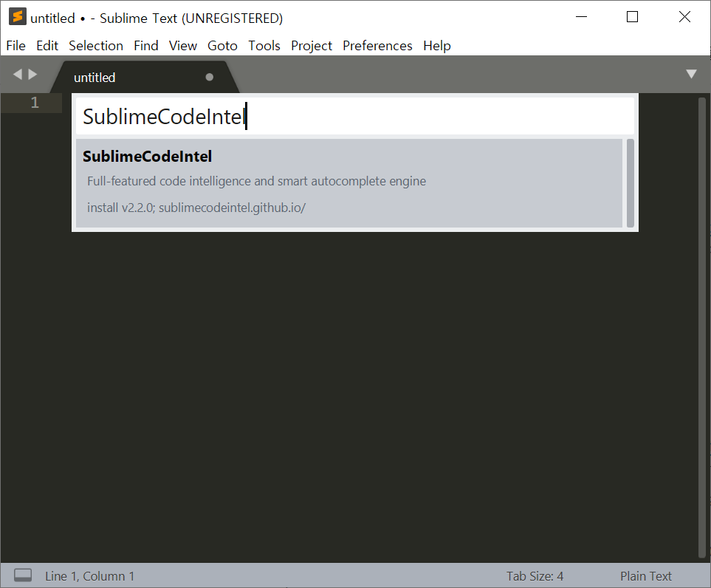Open the Tools menu
Screen dimensions: 711x588
click(x=264, y=46)
